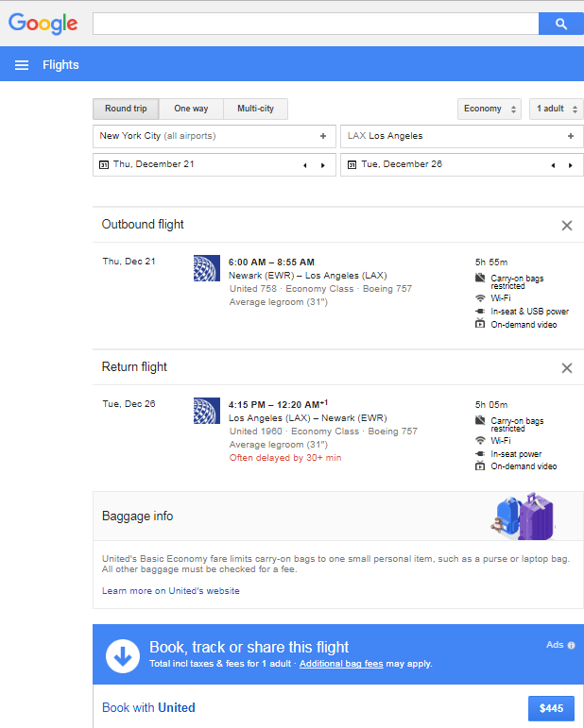Click the blue search magnifier button

pos(560,24)
